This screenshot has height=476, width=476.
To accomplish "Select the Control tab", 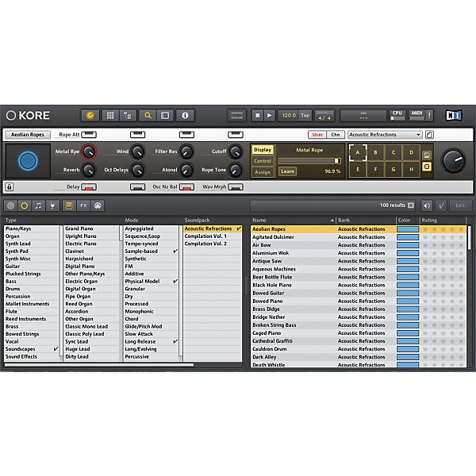I will click(263, 161).
